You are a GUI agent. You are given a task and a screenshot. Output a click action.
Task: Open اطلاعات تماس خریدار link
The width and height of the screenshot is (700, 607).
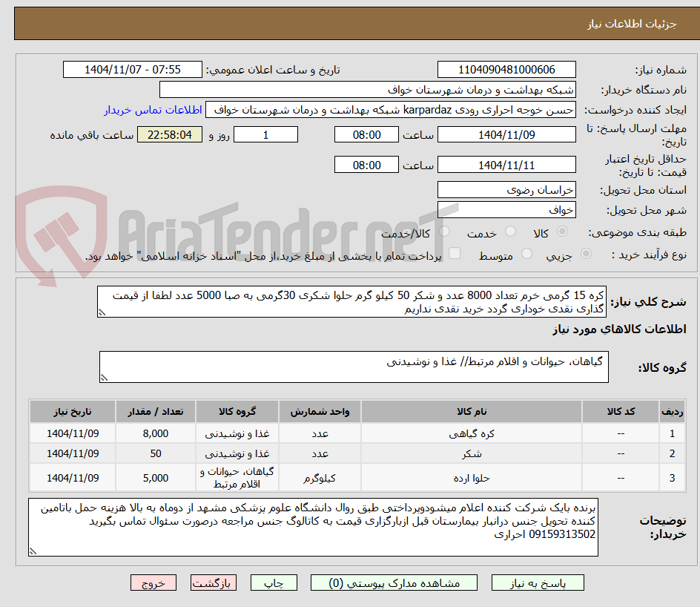pos(153,110)
